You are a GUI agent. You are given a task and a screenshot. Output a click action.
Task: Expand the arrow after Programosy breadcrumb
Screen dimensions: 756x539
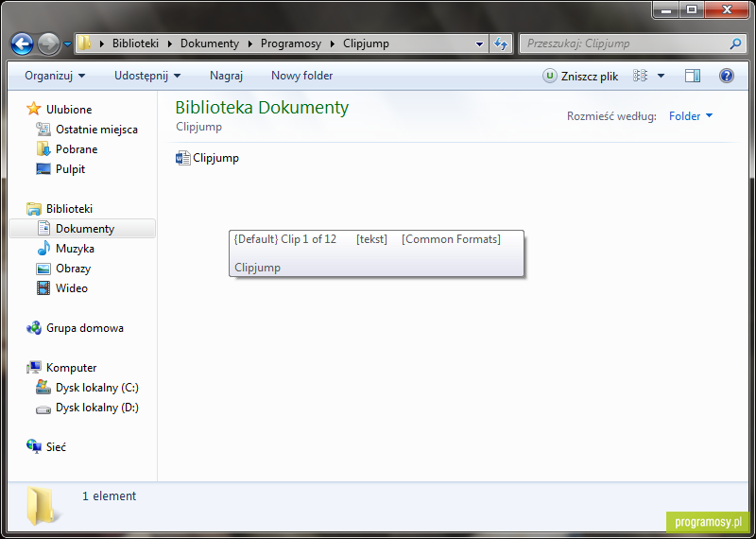(333, 43)
